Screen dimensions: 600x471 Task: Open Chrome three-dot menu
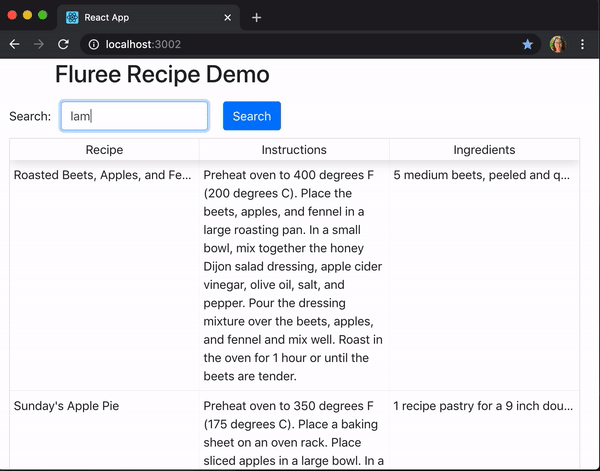tap(582, 44)
